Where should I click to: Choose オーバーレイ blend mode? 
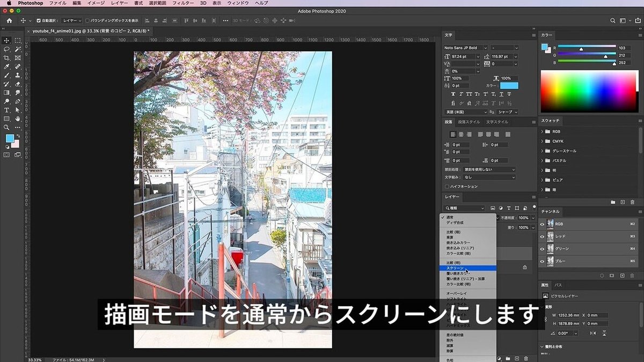(x=468, y=293)
